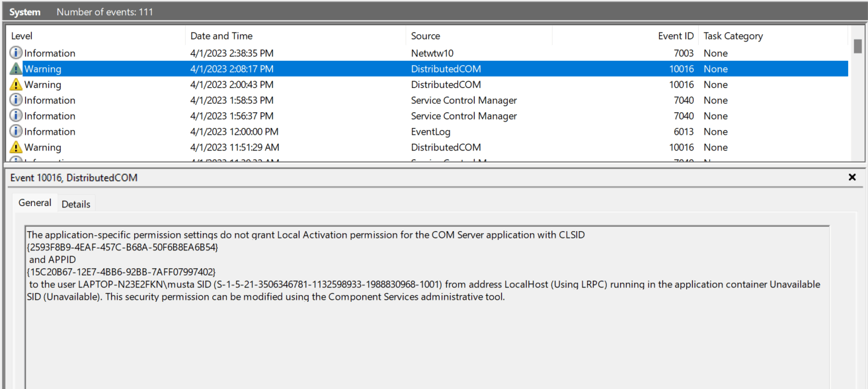Select the Netwtw10 source cell
Screen dimensions: 868x389
click(x=432, y=53)
